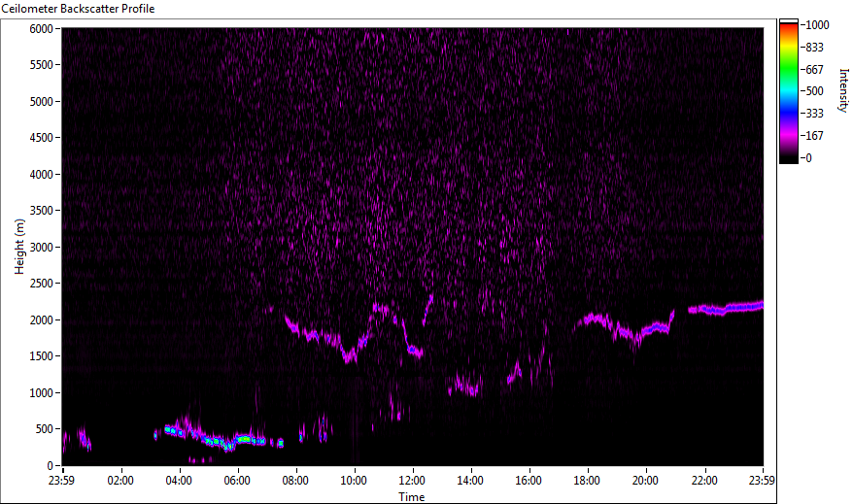The image size is (853, 504).
Task: Click the 08:00 time tick label
Action: point(296,481)
